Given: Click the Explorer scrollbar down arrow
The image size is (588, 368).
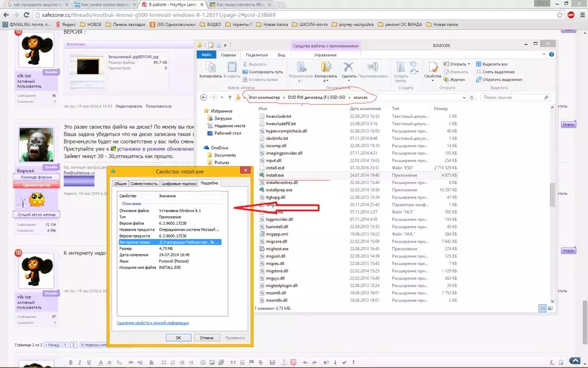Looking at the screenshot, I should (x=552, y=301).
